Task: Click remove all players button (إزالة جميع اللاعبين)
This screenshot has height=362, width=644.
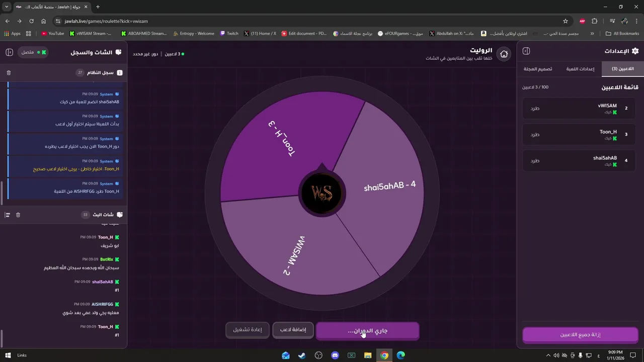Action: point(580,335)
